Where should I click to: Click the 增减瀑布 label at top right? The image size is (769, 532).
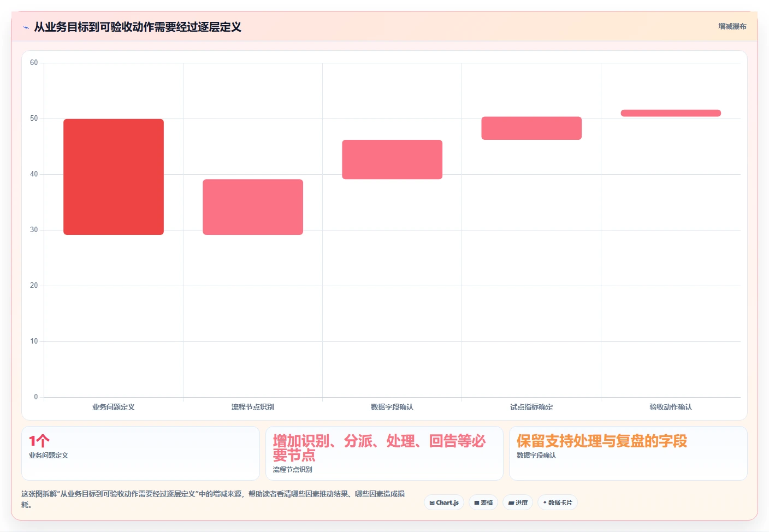(732, 26)
